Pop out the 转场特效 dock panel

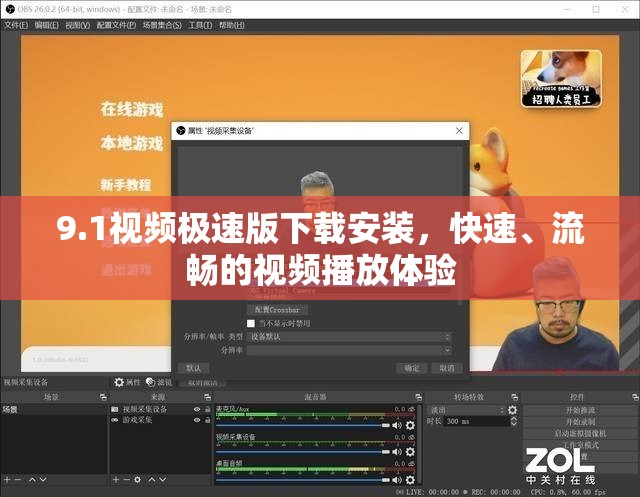click(x=515, y=397)
